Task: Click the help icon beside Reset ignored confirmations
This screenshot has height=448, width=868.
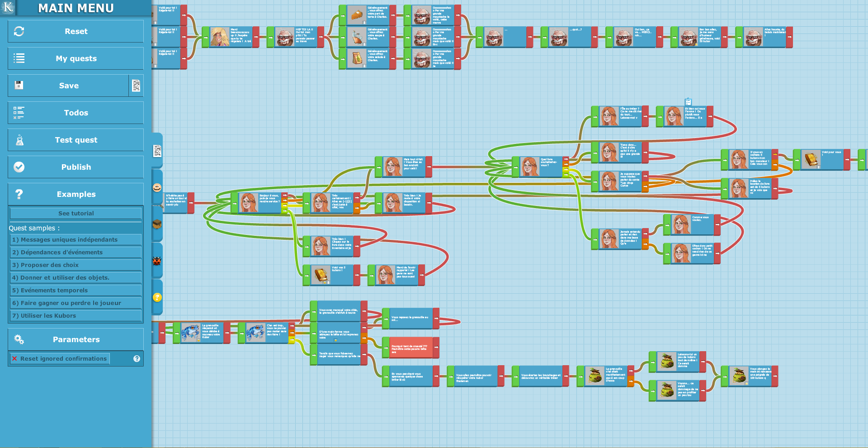Action: 137,358
